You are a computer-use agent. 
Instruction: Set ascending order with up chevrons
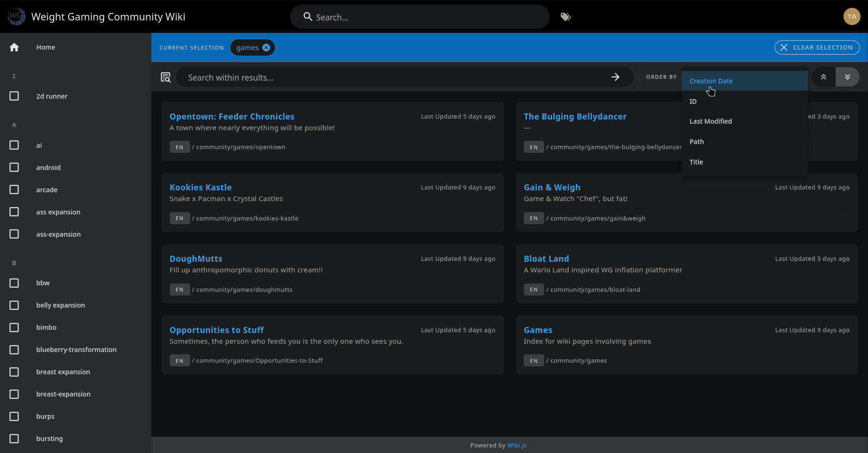(823, 77)
